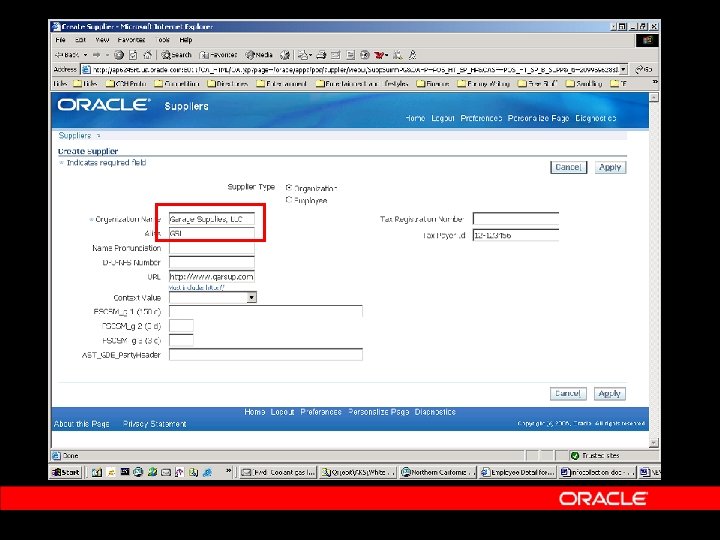Open the Favorites pane from the toolbar
Screen dimensions: 720x540
pyautogui.click(x=218, y=55)
